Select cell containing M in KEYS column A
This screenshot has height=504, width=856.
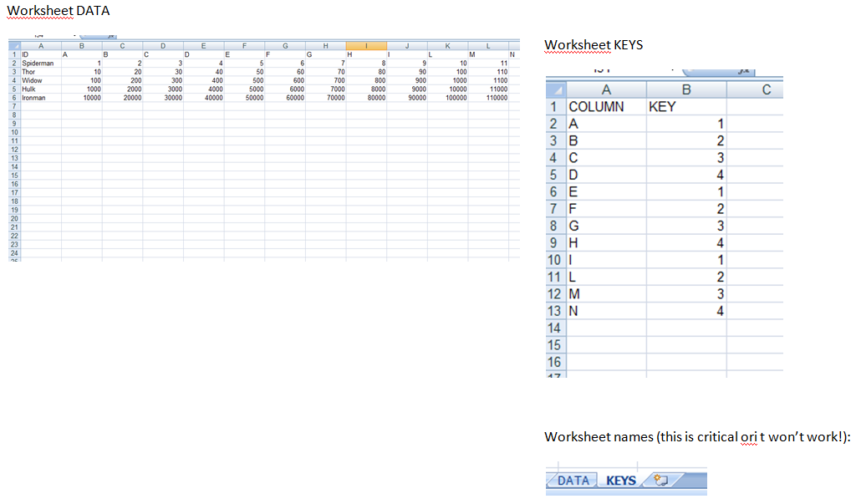606,293
